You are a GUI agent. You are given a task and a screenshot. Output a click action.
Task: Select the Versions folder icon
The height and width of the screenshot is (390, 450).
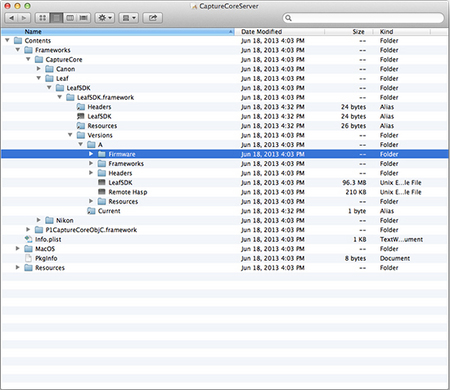[81, 135]
